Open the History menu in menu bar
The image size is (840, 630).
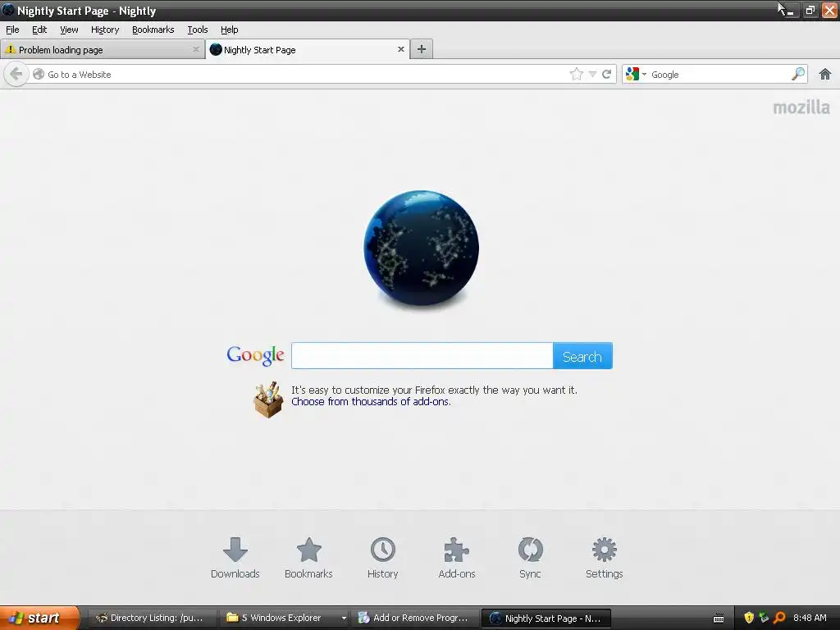[x=105, y=30]
